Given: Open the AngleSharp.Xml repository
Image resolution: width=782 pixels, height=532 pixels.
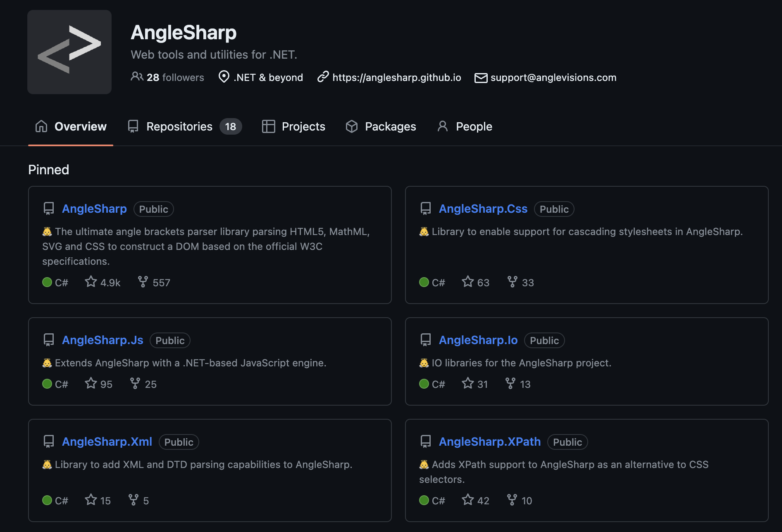Looking at the screenshot, I should (x=107, y=442).
